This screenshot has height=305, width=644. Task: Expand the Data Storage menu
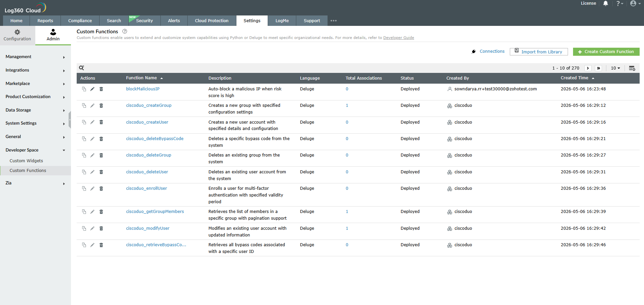pyautogui.click(x=35, y=110)
